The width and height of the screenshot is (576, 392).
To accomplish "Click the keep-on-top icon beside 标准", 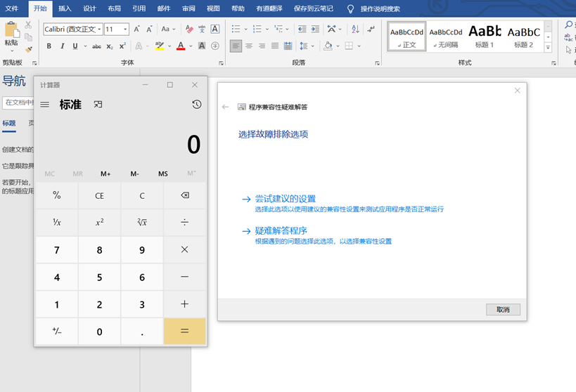I will 98,105.
